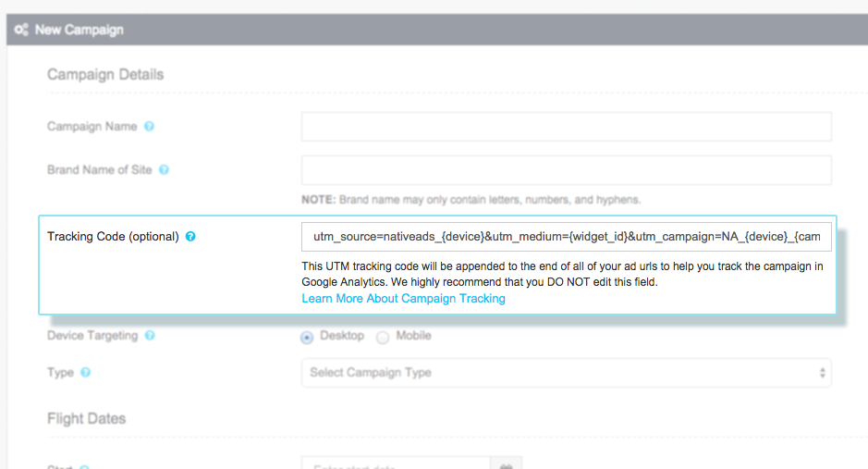The height and width of the screenshot is (469, 868).
Task: Follow the Learn More About Campaign Tracking link
Action: (404, 299)
